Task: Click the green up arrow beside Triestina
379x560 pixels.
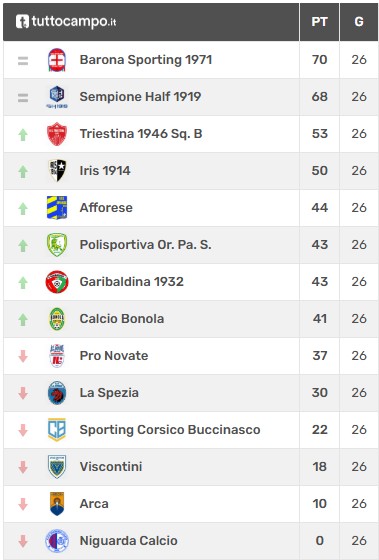Action: click(x=23, y=135)
